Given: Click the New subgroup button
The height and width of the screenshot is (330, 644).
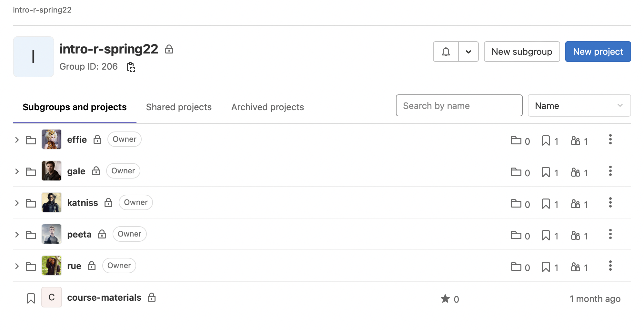Looking at the screenshot, I should [x=522, y=52].
